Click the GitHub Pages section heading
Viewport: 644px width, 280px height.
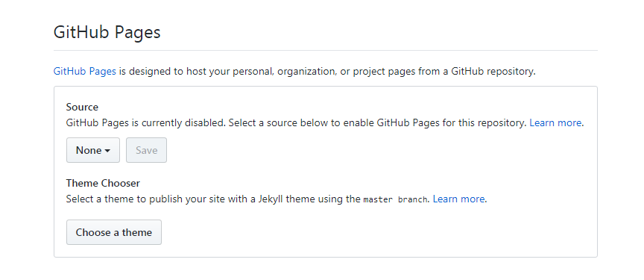[x=107, y=32]
